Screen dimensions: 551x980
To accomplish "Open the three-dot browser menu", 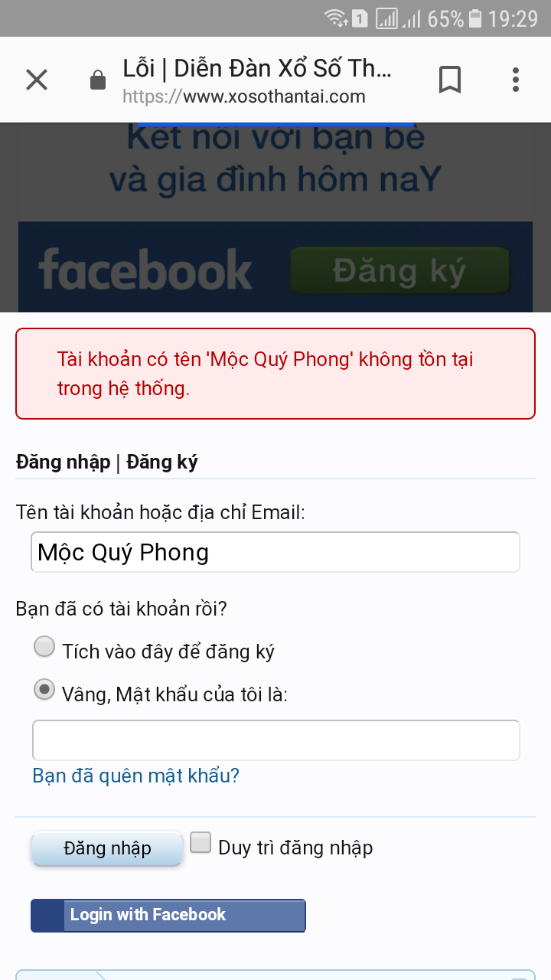I will (516, 80).
